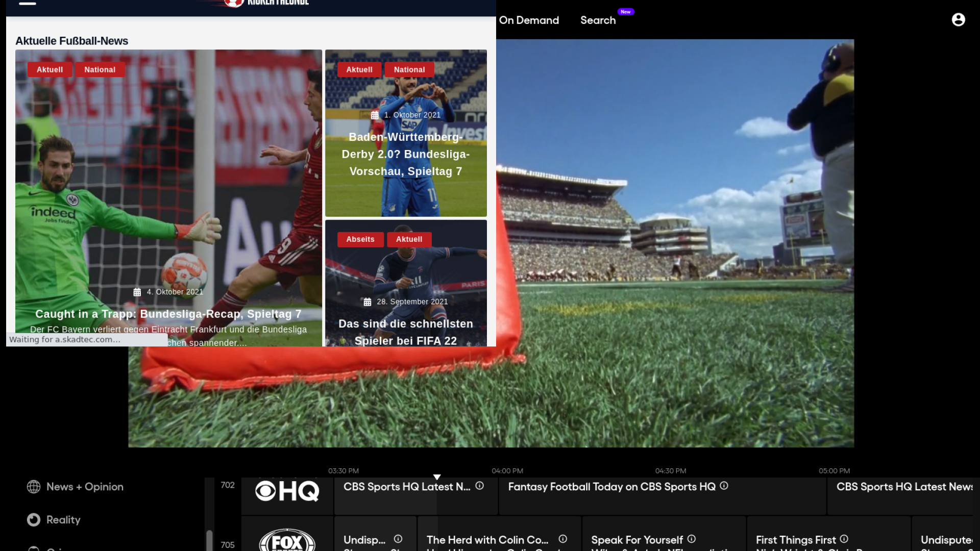Click current time marker on guide timeline

pyautogui.click(x=437, y=477)
